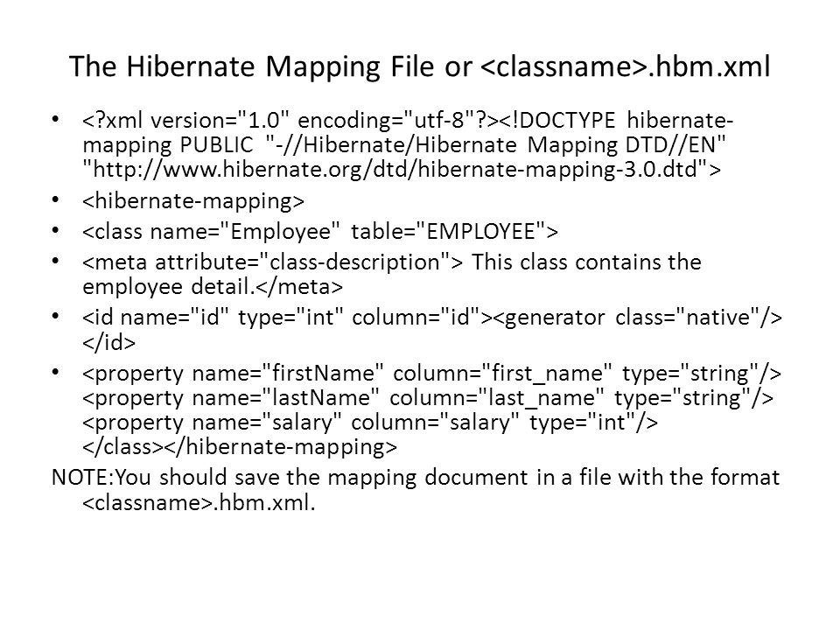
Task: Click the property firstName mapping line
Action: pos(431,374)
